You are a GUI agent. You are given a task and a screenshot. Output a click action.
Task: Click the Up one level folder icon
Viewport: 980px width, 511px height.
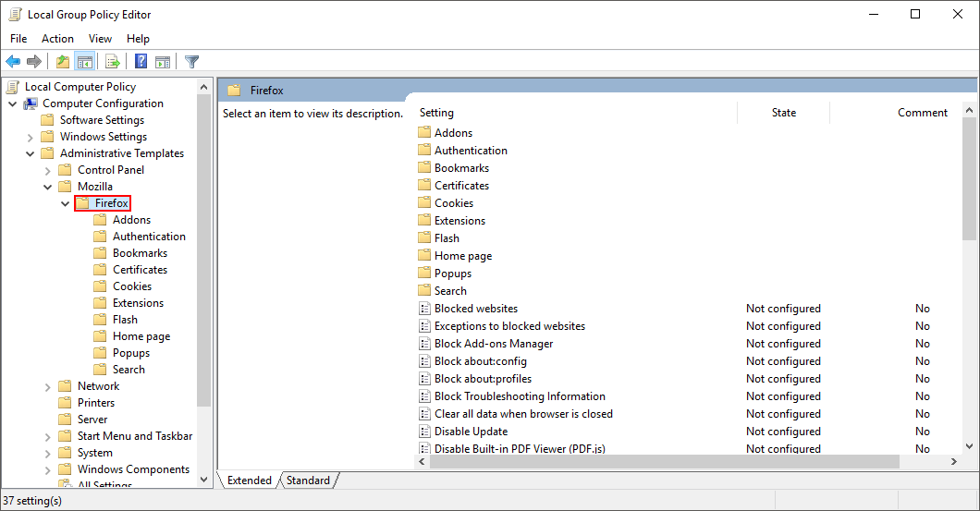point(63,61)
